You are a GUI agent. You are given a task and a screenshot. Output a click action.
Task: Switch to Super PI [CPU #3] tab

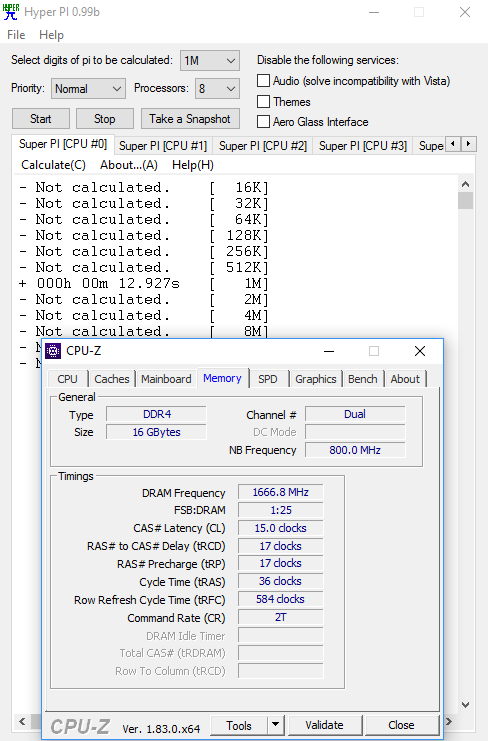coord(363,146)
